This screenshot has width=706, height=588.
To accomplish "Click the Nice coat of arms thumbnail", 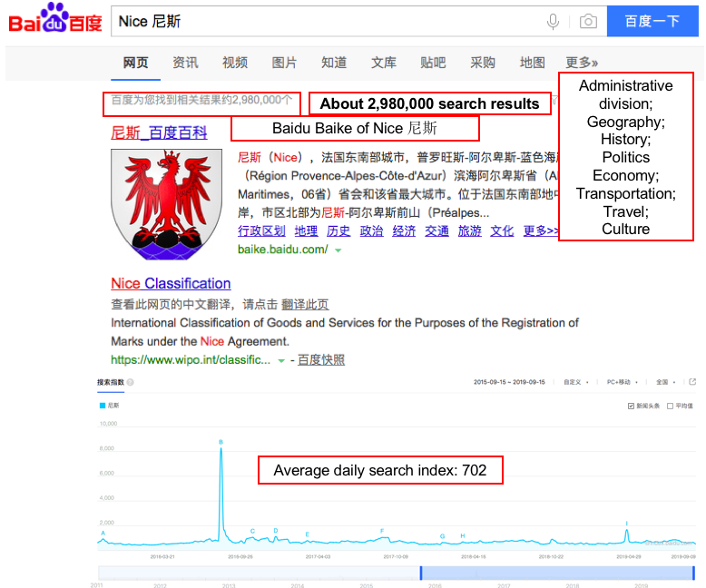I will pyautogui.click(x=167, y=204).
